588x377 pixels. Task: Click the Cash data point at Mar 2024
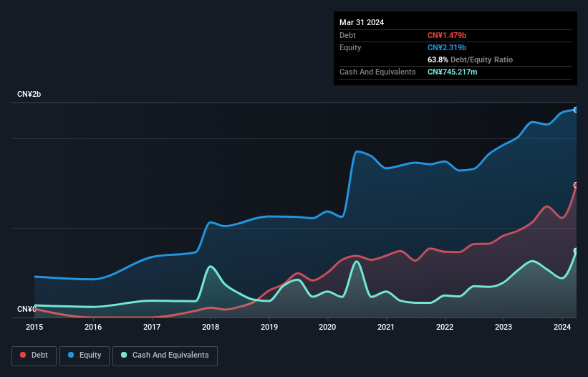coord(576,251)
